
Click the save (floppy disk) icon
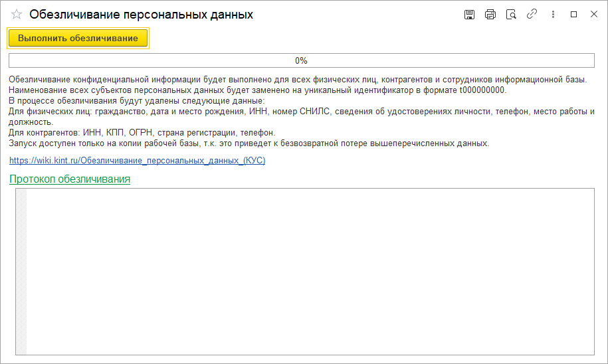[469, 15]
